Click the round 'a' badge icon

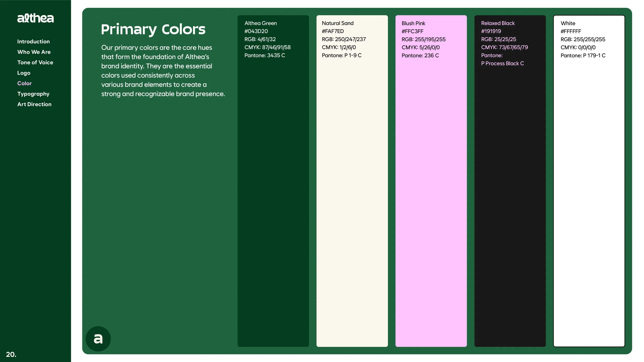click(x=98, y=339)
